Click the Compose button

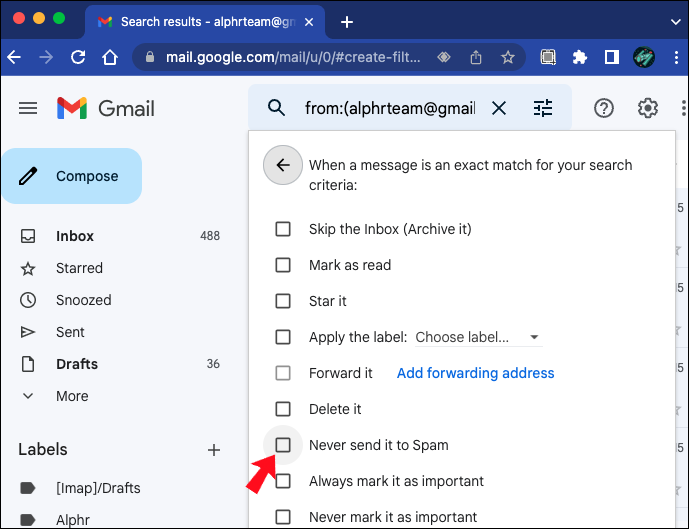[x=72, y=176]
